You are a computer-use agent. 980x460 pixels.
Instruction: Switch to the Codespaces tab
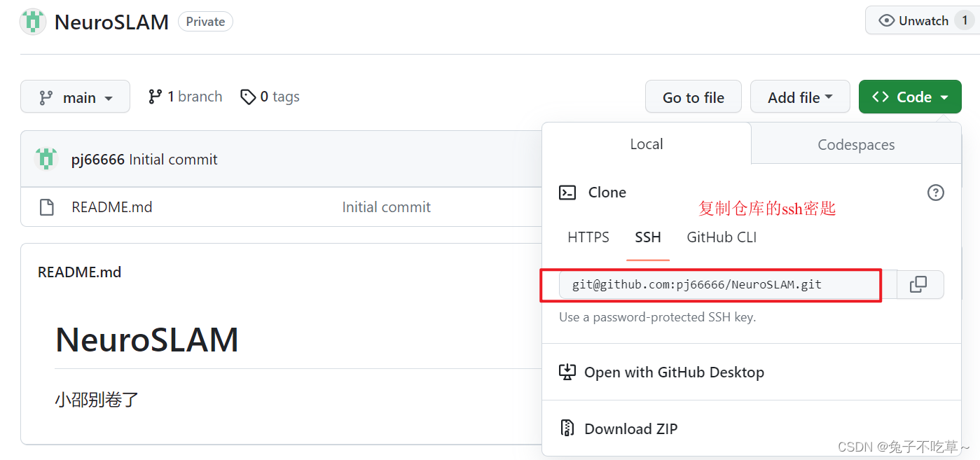[855, 144]
